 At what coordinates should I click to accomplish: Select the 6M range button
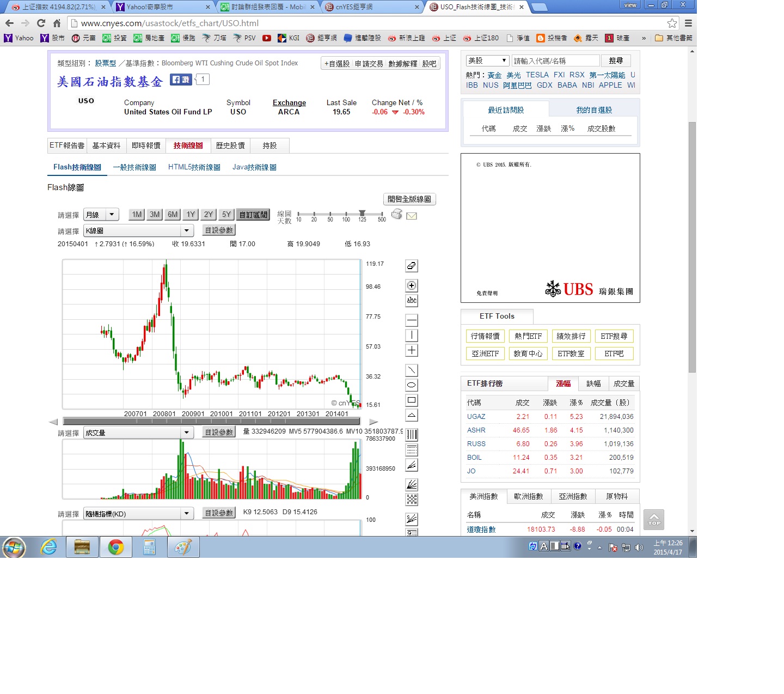click(x=173, y=215)
